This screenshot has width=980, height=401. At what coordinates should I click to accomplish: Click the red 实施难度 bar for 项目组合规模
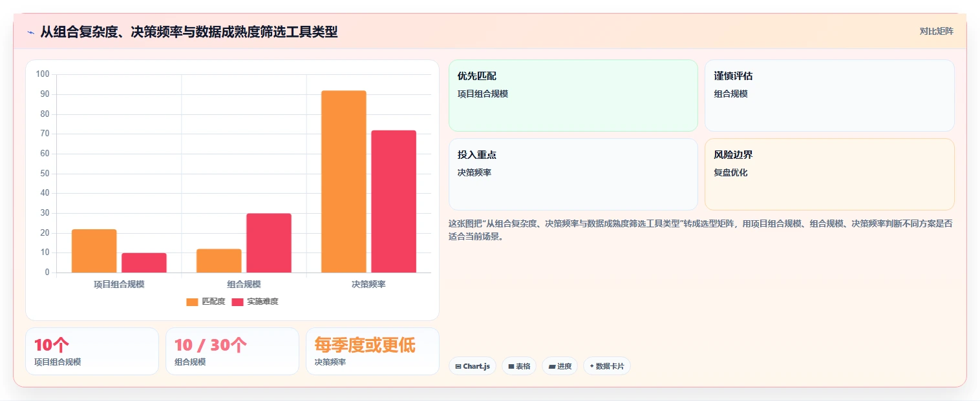coord(144,263)
